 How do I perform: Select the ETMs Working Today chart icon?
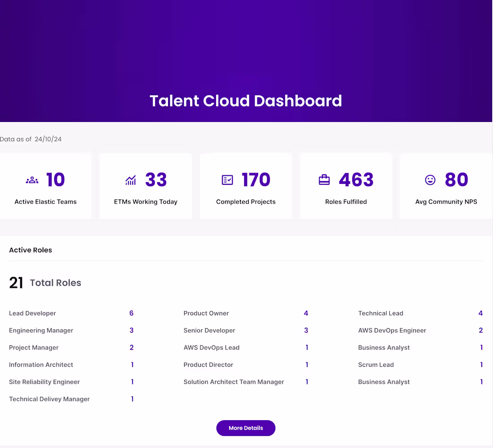[x=130, y=179]
